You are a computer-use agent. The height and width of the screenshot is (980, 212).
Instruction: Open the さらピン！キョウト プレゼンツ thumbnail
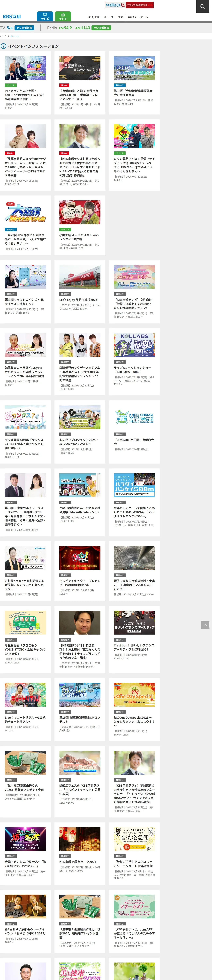click(80, 558)
